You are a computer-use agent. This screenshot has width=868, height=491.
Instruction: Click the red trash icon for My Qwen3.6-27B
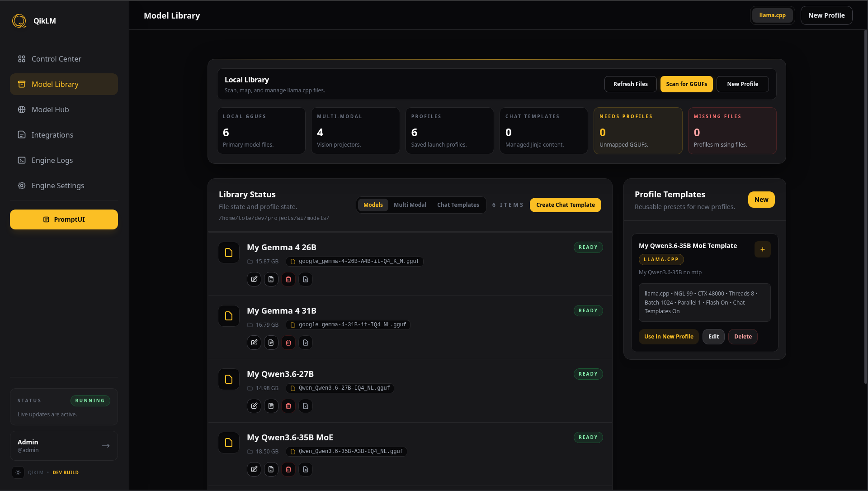288,406
